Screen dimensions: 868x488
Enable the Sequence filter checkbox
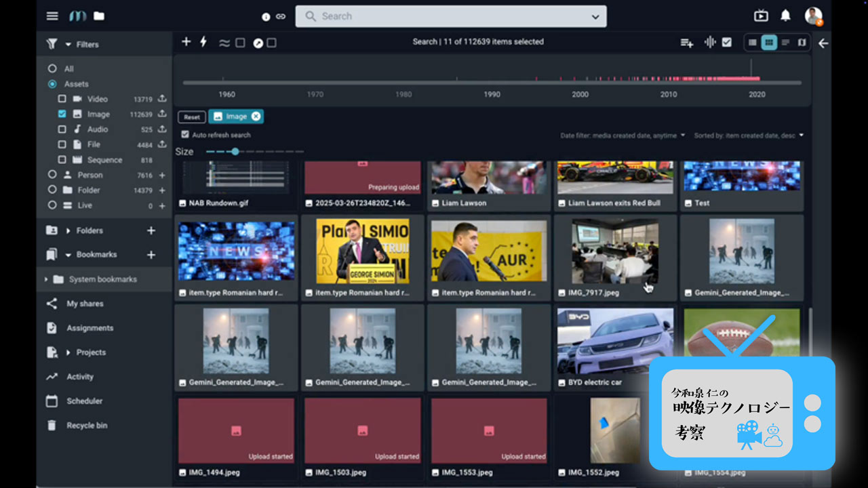coord(62,160)
